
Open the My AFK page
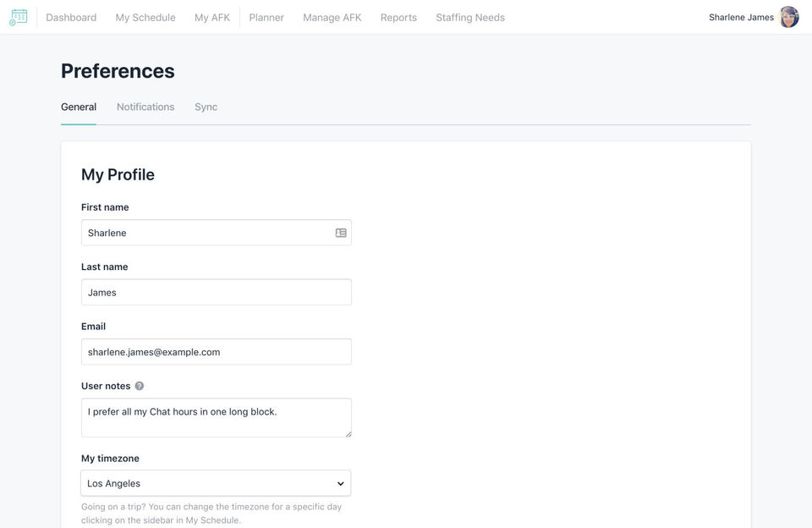point(212,17)
